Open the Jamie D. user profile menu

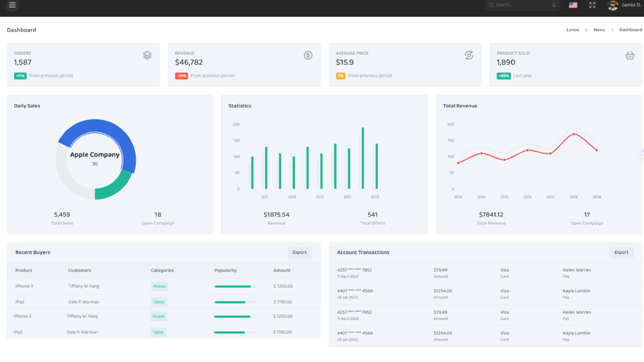(631, 5)
